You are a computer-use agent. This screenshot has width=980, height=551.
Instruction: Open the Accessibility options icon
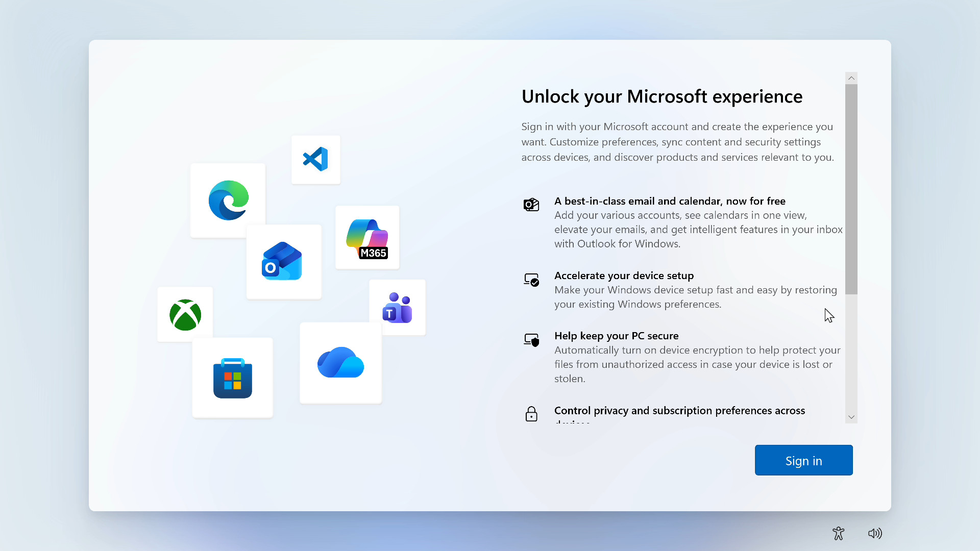(838, 533)
